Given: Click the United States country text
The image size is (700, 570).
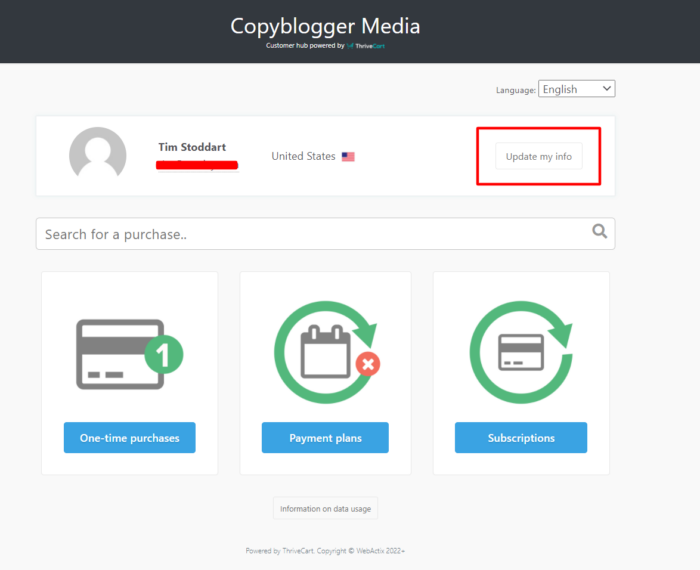Looking at the screenshot, I should [303, 156].
